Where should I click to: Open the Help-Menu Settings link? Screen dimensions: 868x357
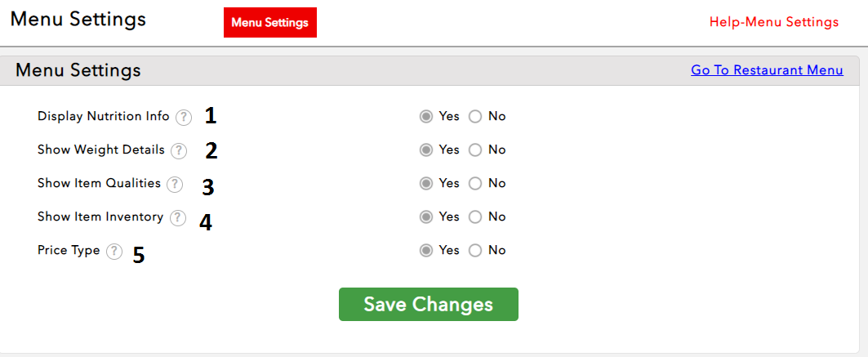pos(773,22)
